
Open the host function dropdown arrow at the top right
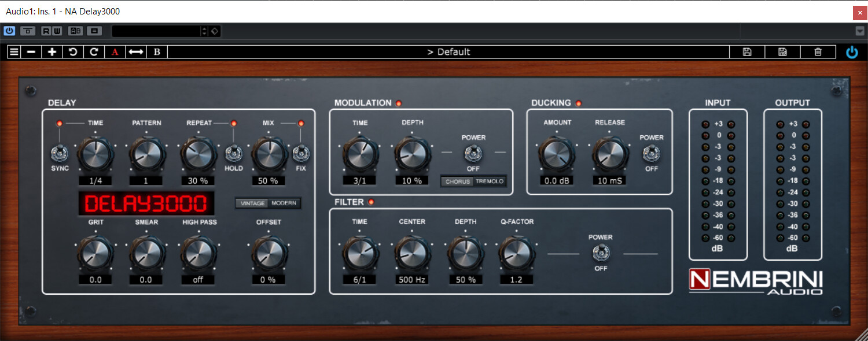(x=860, y=31)
